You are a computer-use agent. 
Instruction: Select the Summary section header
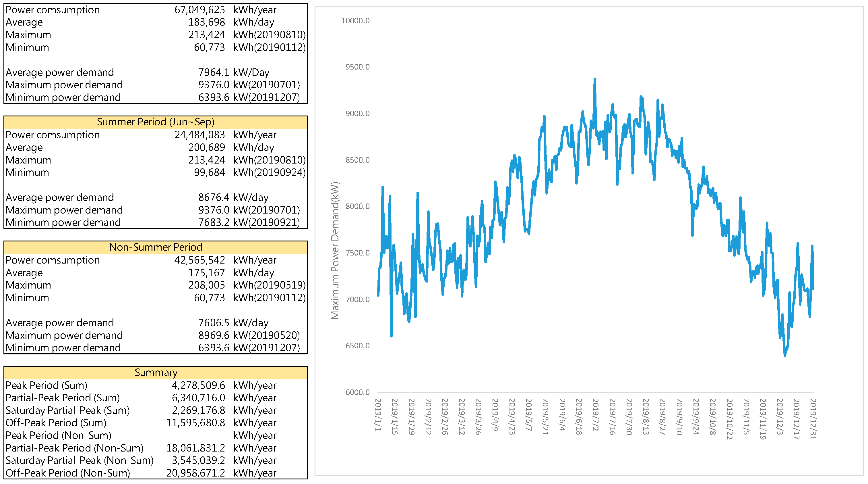pyautogui.click(x=155, y=372)
